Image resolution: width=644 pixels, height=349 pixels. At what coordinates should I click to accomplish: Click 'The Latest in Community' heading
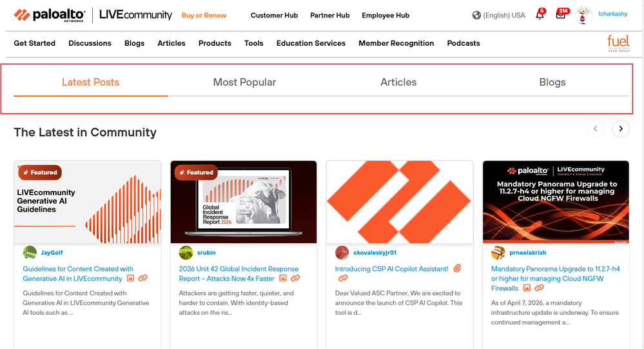click(85, 132)
